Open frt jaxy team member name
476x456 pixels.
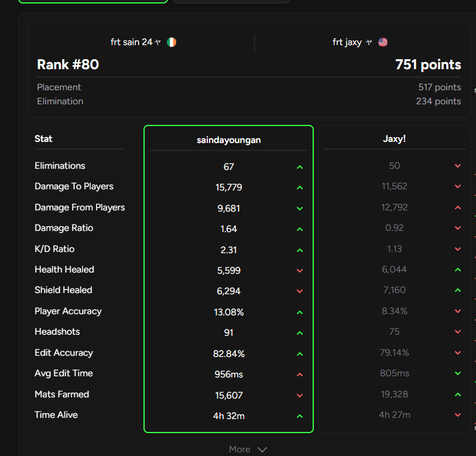(x=347, y=42)
